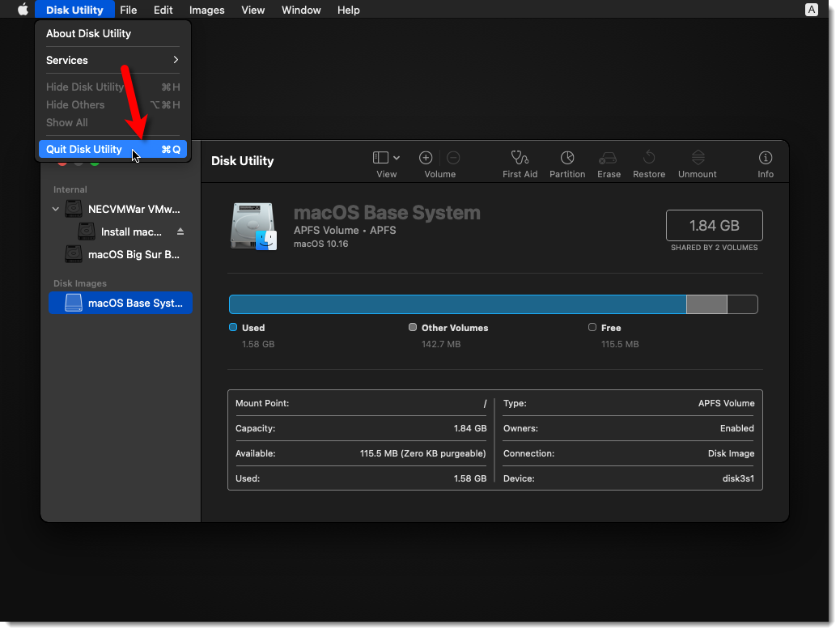
Task: Click the Partition pie icon
Action: click(x=567, y=158)
